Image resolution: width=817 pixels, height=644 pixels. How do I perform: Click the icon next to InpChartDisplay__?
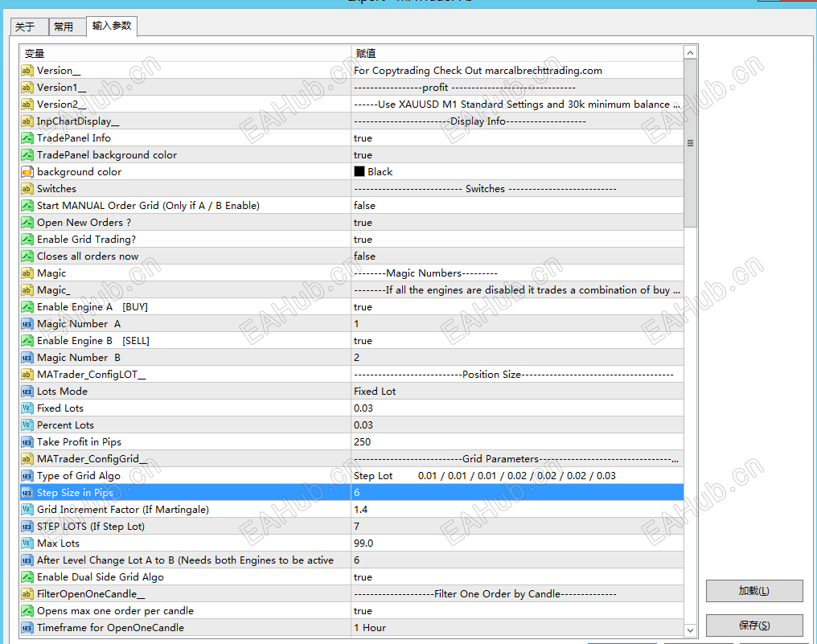coord(27,121)
